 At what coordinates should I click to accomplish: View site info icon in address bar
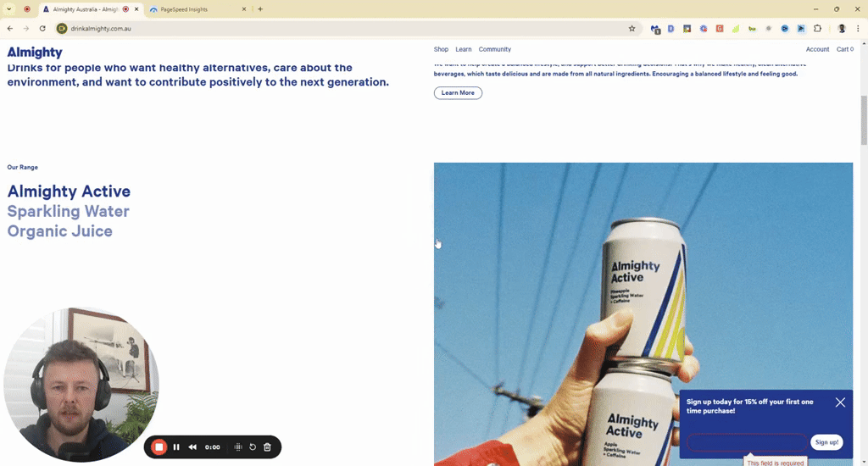pyautogui.click(x=62, y=28)
